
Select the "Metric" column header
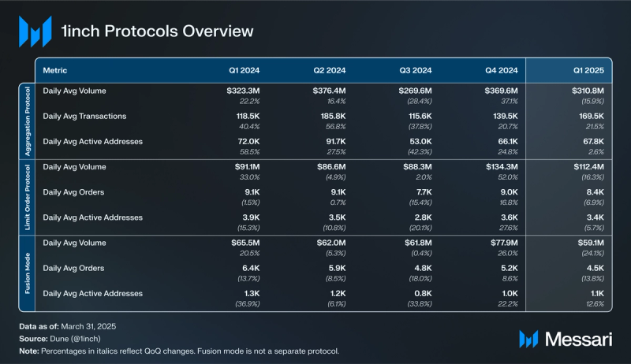pyautogui.click(x=55, y=70)
